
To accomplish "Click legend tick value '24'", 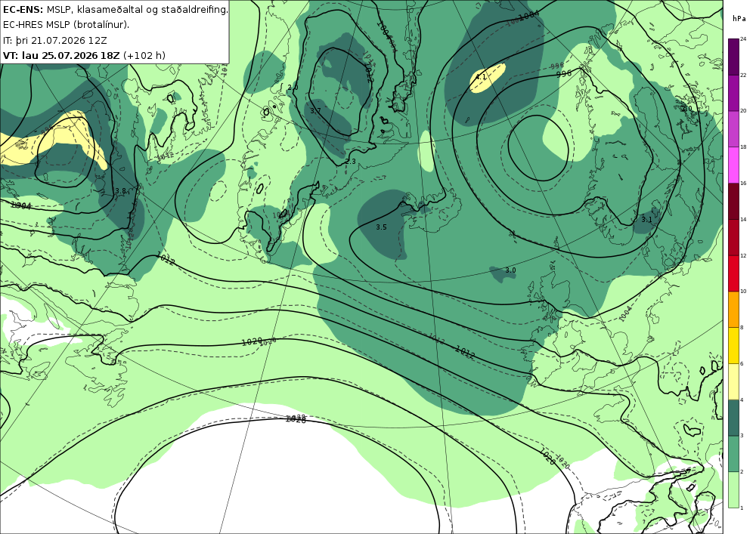I will 743,39.
